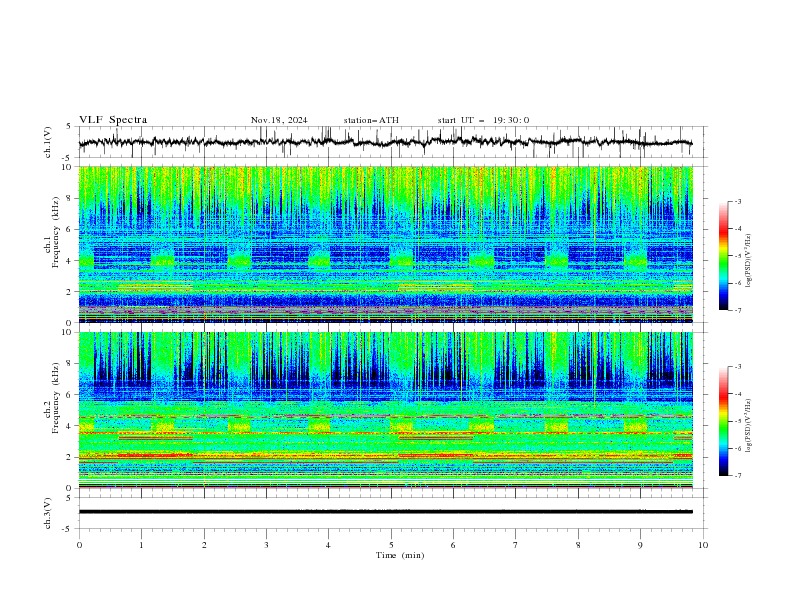Select the 'Nov.18, 2024' date text
This screenshot has width=792, height=612.
pyautogui.click(x=279, y=120)
